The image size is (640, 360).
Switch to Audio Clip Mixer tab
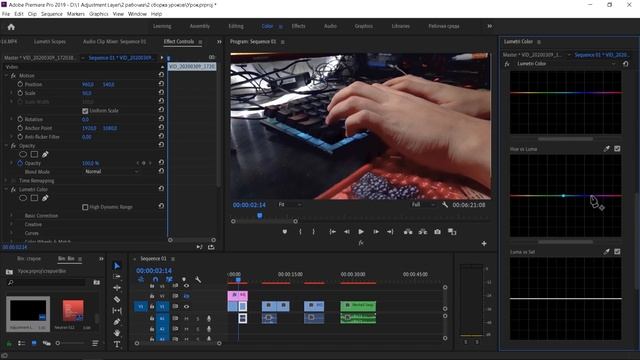pyautogui.click(x=114, y=42)
